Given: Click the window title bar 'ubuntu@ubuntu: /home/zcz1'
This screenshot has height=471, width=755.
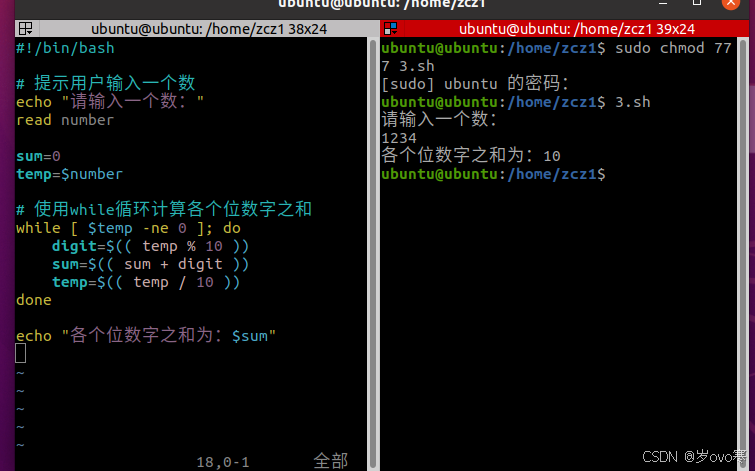Looking at the screenshot, I should 381,4.
